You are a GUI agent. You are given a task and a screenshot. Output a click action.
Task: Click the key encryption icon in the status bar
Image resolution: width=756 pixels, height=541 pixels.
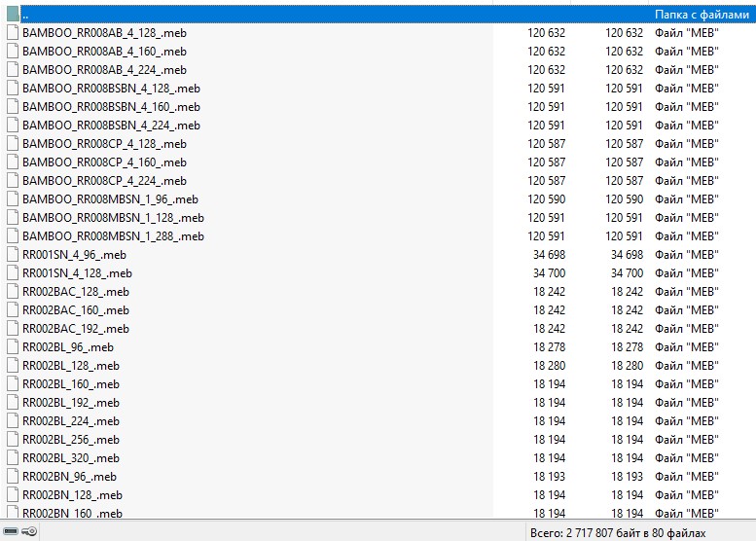[29, 531]
